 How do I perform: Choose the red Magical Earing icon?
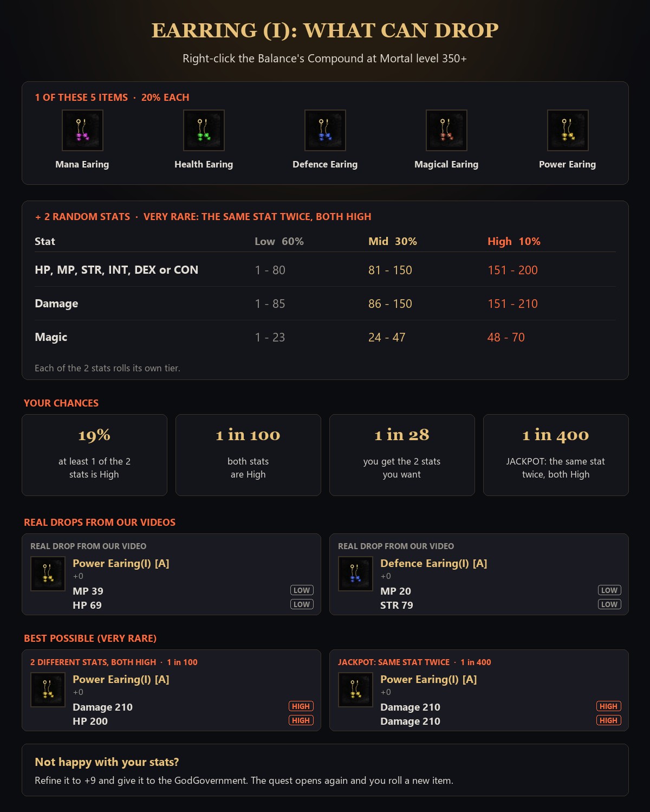446,130
